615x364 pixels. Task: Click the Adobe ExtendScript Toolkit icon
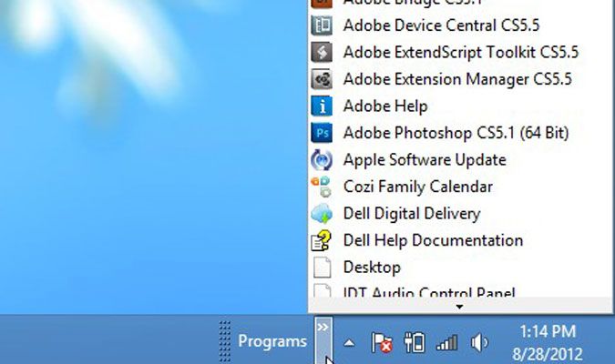[322, 52]
